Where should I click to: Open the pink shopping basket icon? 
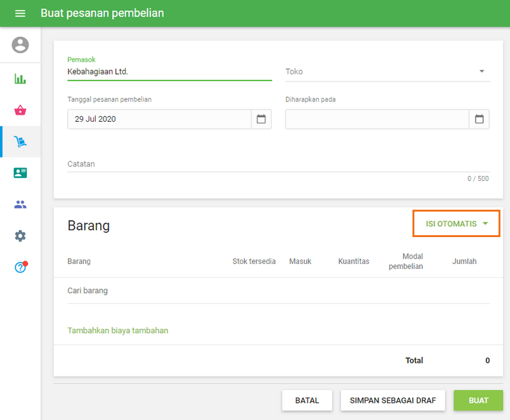point(20,110)
